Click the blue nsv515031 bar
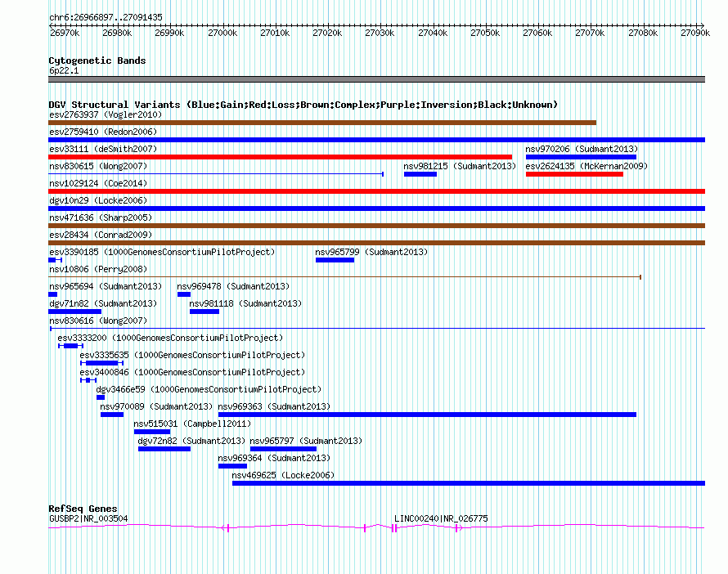Viewport: 728px width, 574px height. click(152, 432)
